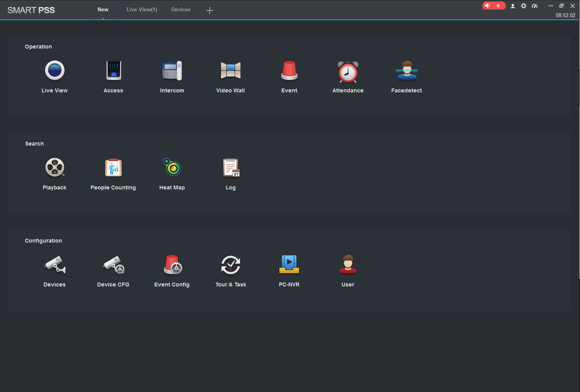
Task: Minimize the Smart PSS window
Action: [550, 6]
